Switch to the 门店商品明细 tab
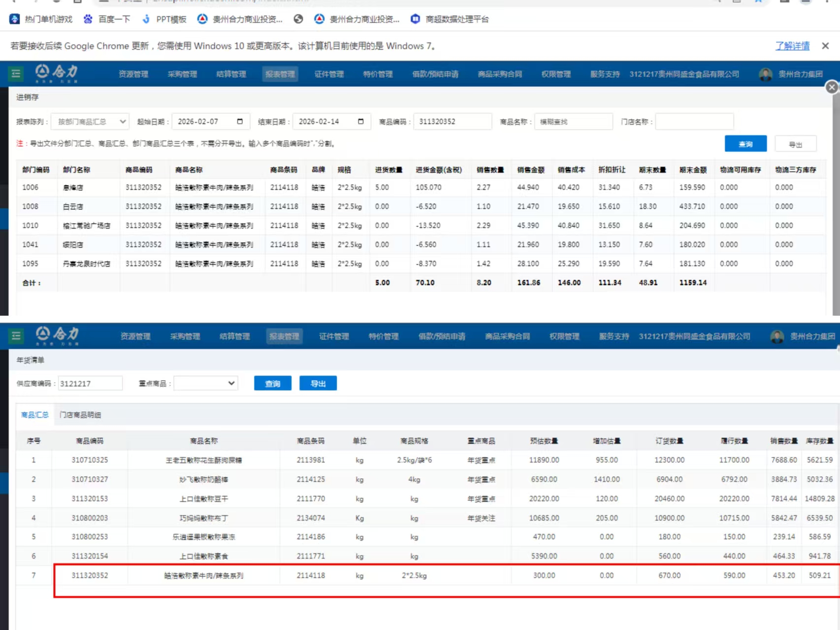The height and width of the screenshot is (630, 840). coord(80,415)
